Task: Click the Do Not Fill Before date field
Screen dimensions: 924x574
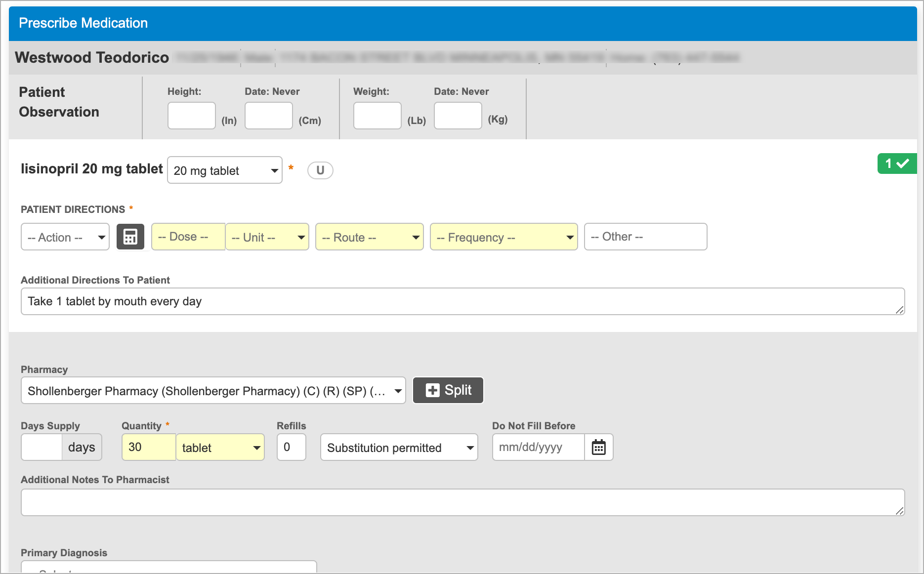Action: click(x=539, y=448)
